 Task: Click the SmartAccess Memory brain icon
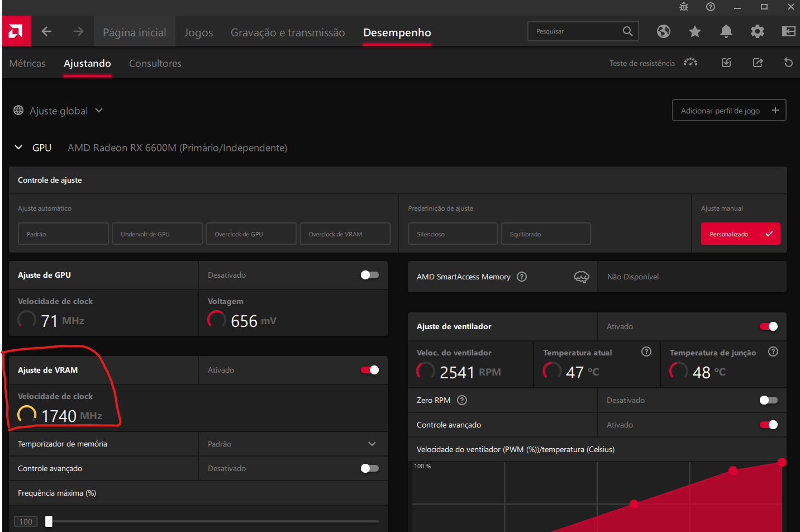coord(582,277)
